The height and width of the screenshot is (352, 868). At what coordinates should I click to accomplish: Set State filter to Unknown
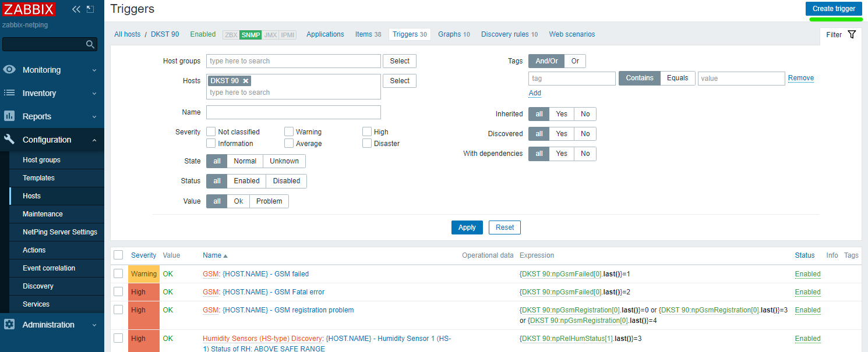coord(284,161)
